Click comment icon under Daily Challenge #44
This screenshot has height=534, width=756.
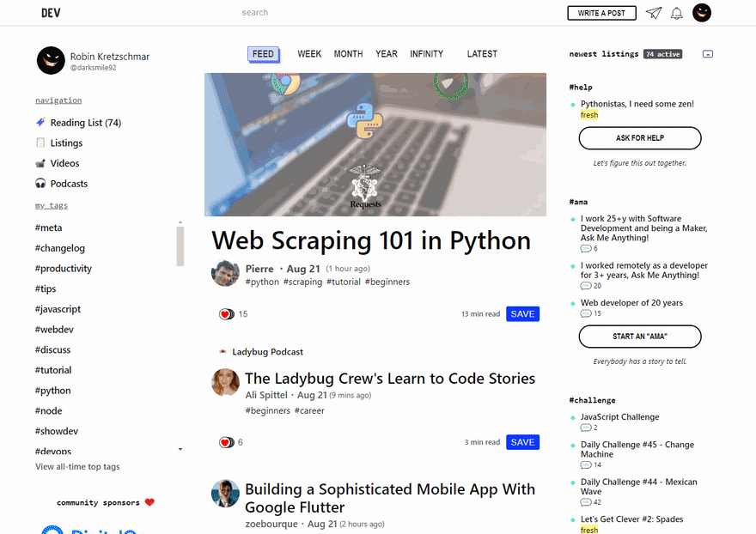[585, 502]
